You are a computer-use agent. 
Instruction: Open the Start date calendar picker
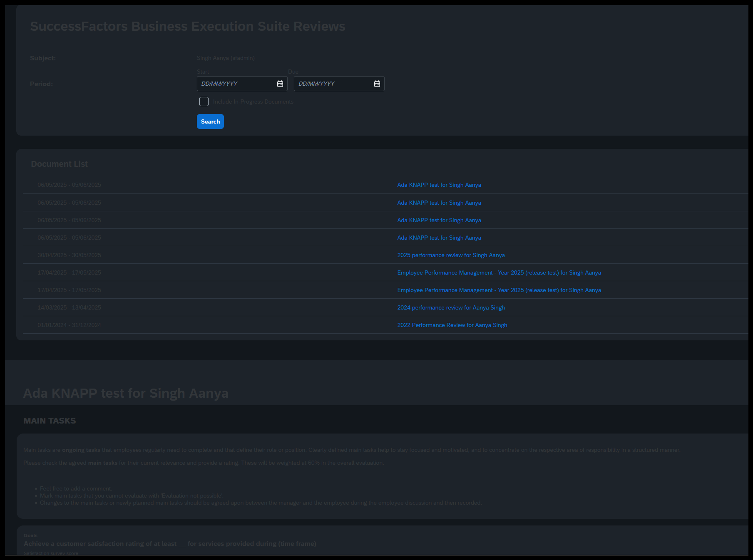280,84
